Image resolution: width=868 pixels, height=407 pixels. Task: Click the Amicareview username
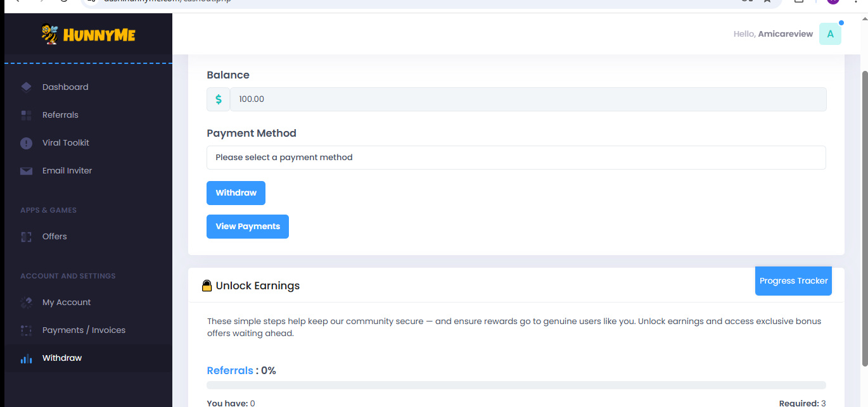coord(786,34)
